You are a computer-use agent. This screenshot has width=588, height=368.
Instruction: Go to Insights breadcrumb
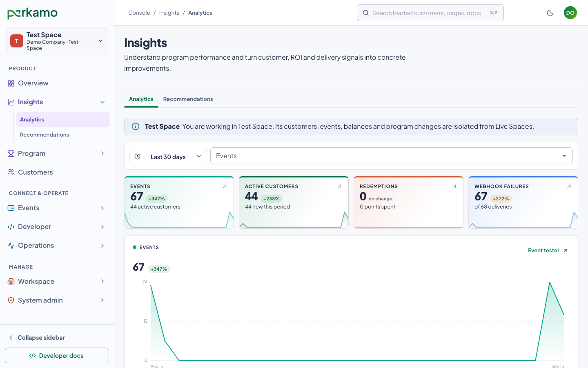(x=169, y=13)
